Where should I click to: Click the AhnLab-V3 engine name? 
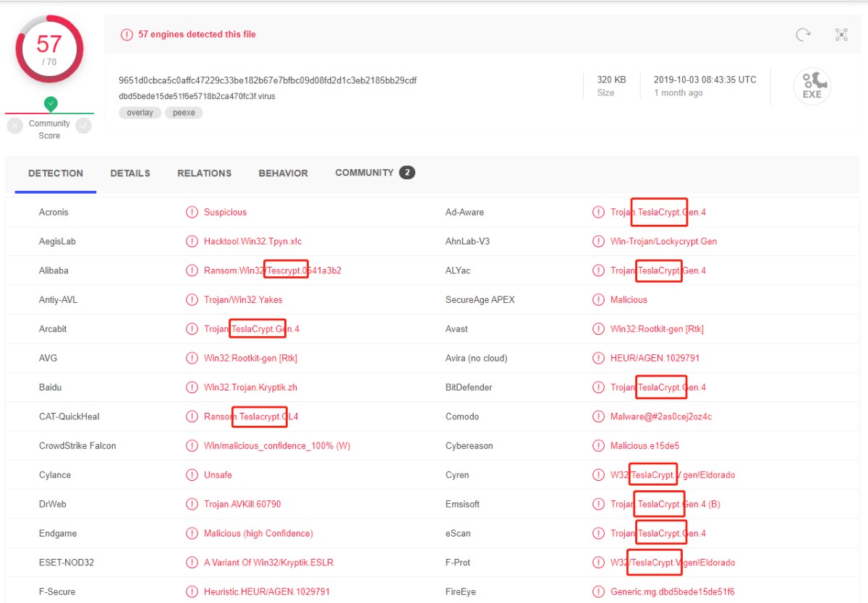[x=467, y=241]
